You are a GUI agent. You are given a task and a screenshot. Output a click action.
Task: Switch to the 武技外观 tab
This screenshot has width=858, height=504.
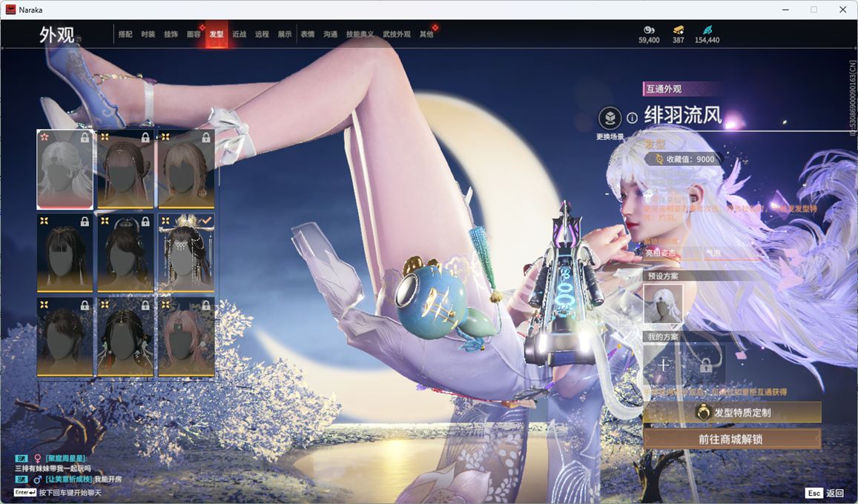tap(397, 34)
